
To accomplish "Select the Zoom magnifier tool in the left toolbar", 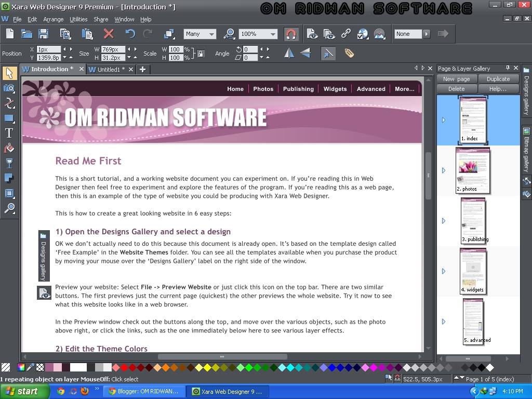I will pyautogui.click(x=9, y=208).
